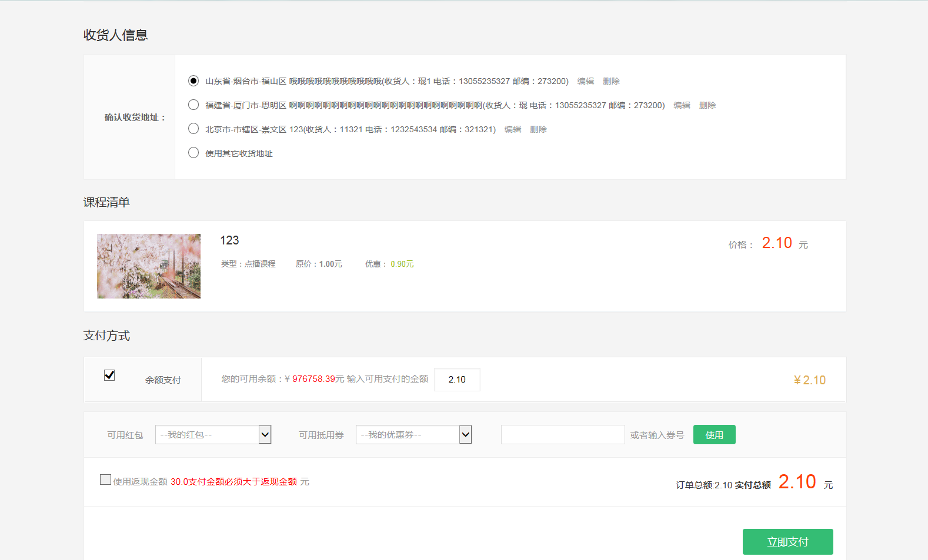Click the course title 123
The width and height of the screenshot is (928, 560).
(x=229, y=240)
